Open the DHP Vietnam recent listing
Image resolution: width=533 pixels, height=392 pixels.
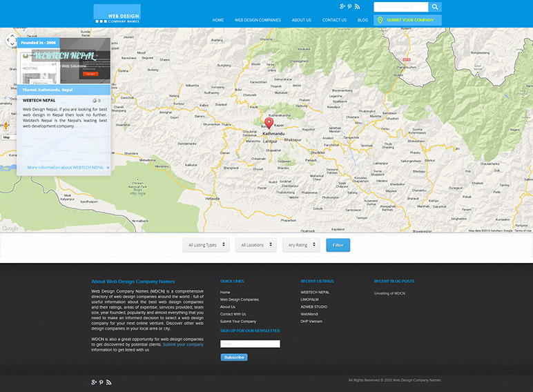pyautogui.click(x=311, y=322)
